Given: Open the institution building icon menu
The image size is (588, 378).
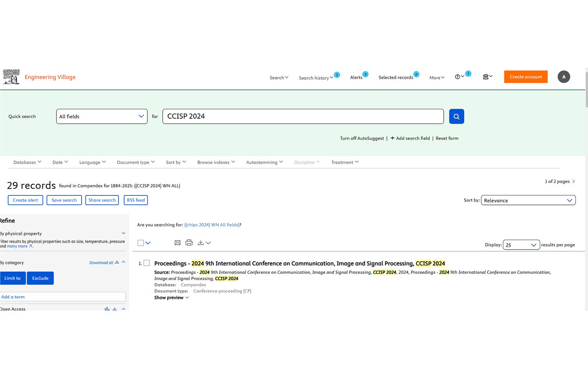Looking at the screenshot, I should tap(486, 77).
